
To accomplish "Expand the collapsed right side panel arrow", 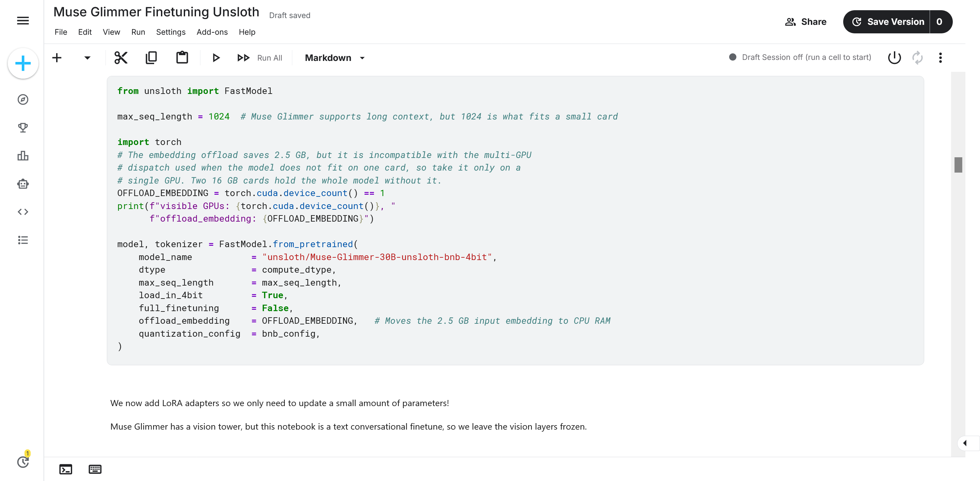I will pos(966,443).
